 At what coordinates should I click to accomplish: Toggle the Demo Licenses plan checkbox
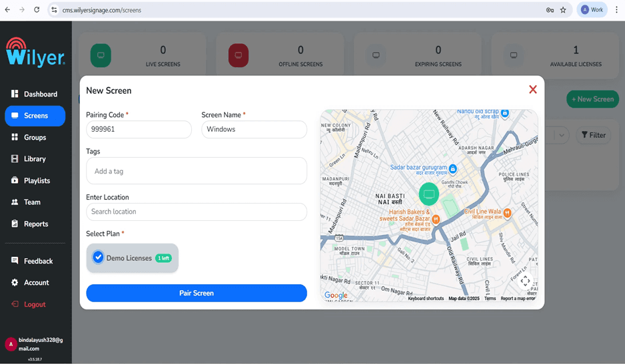[98, 258]
